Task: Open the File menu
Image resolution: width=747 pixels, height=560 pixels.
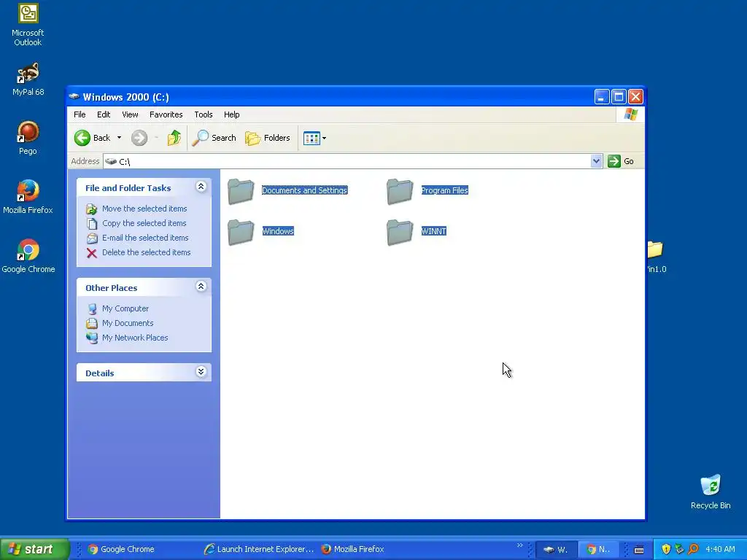Action: coord(80,114)
